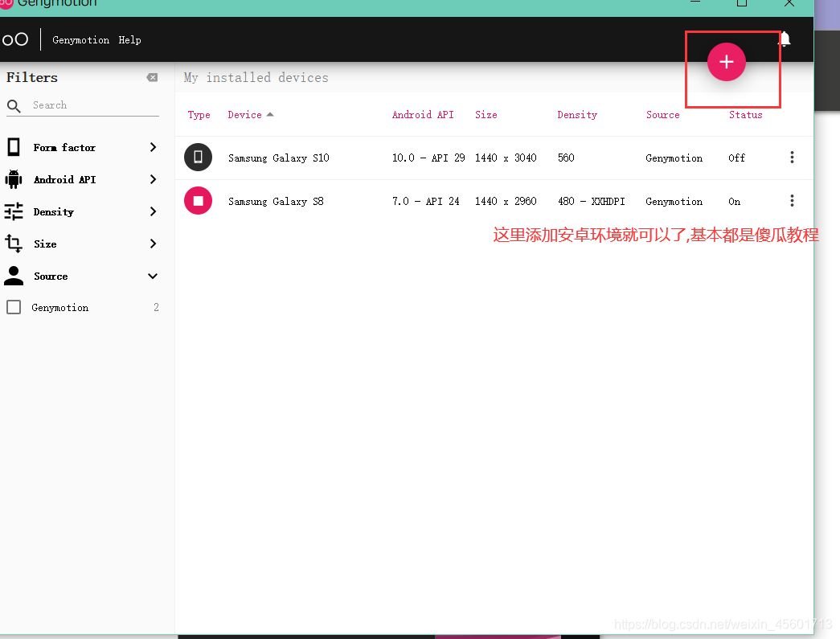Screen dimensions: 840x639
Task: Open the notifications bell icon
Action: pyautogui.click(x=785, y=39)
